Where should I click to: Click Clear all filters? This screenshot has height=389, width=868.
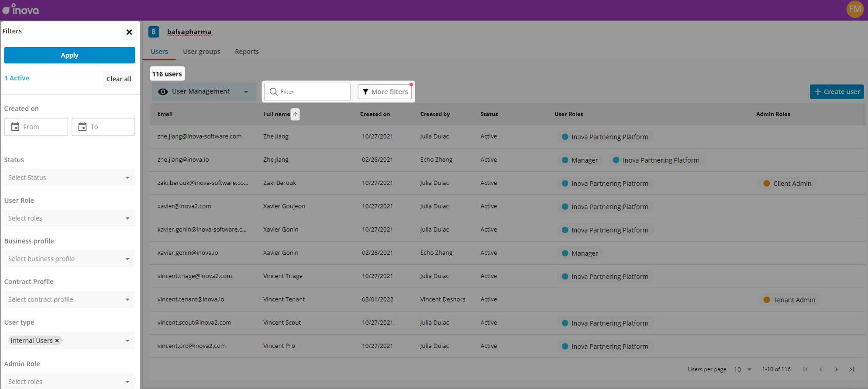pyautogui.click(x=119, y=79)
